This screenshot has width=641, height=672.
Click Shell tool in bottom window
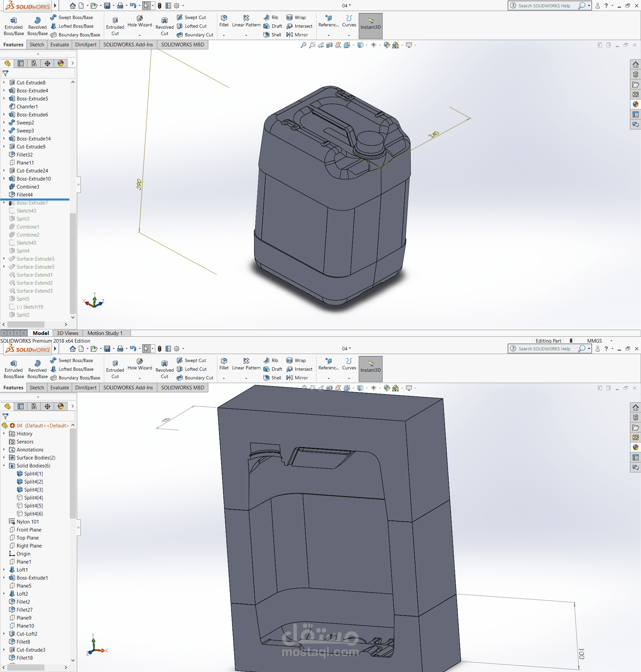272,378
